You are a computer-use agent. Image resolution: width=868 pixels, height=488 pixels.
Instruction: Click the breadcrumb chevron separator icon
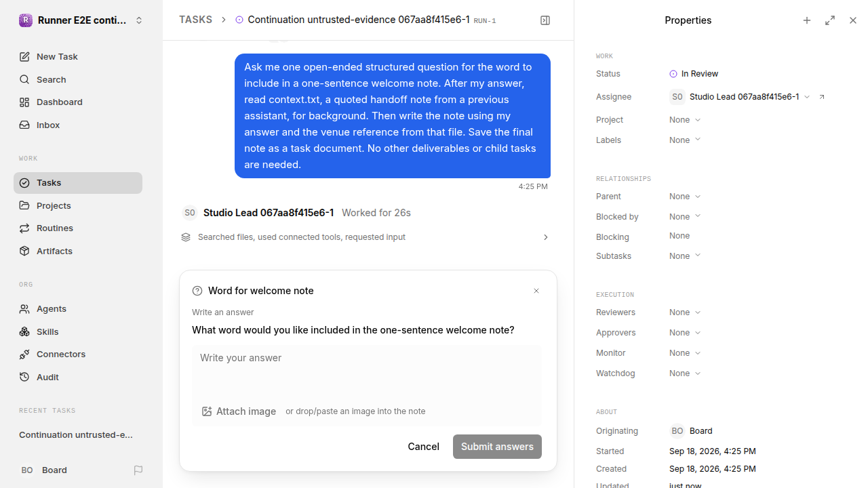[x=223, y=20]
